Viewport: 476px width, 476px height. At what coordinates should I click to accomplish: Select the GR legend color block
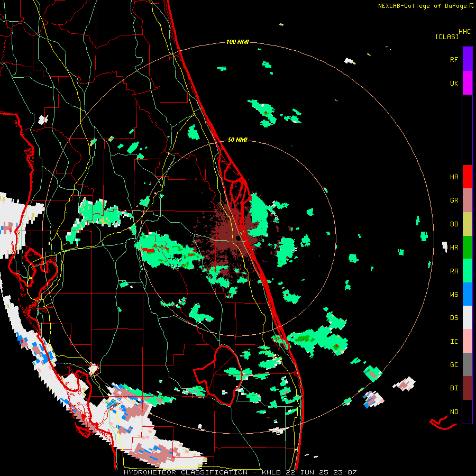click(467, 200)
